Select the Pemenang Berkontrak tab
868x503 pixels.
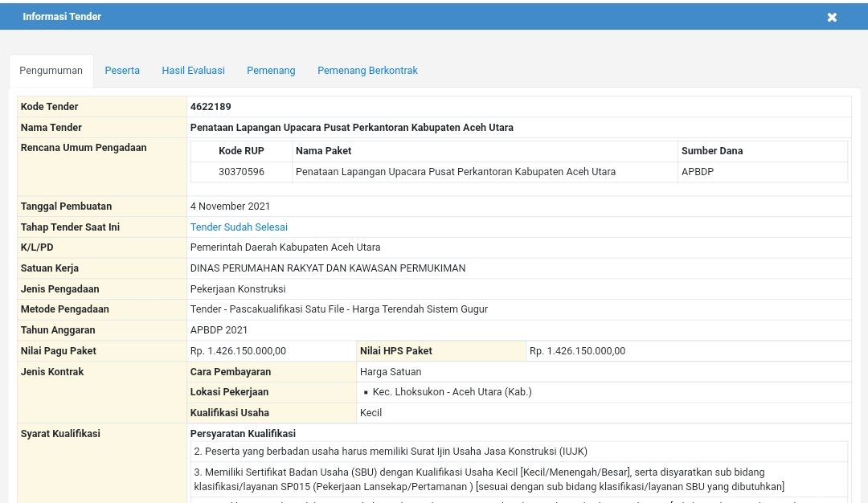coord(367,70)
